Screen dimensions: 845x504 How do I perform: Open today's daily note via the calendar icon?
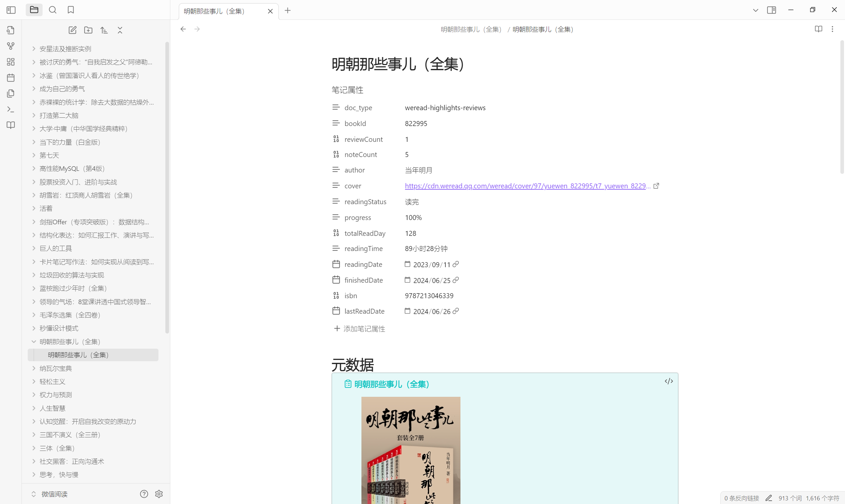pos(11,78)
